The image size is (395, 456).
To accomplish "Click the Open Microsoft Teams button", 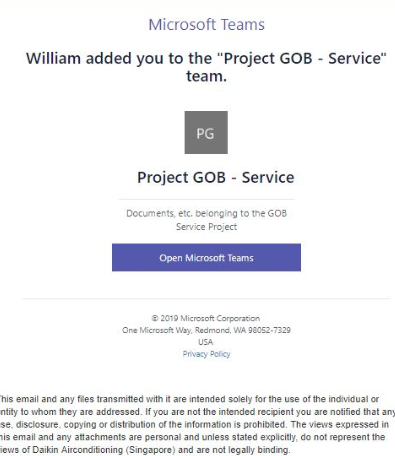I will point(206,257).
